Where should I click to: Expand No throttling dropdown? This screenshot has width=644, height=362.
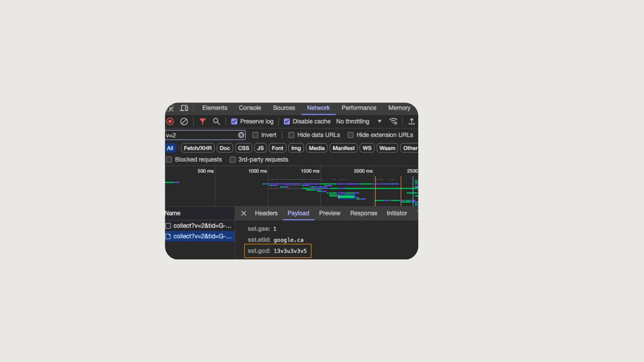click(x=359, y=121)
